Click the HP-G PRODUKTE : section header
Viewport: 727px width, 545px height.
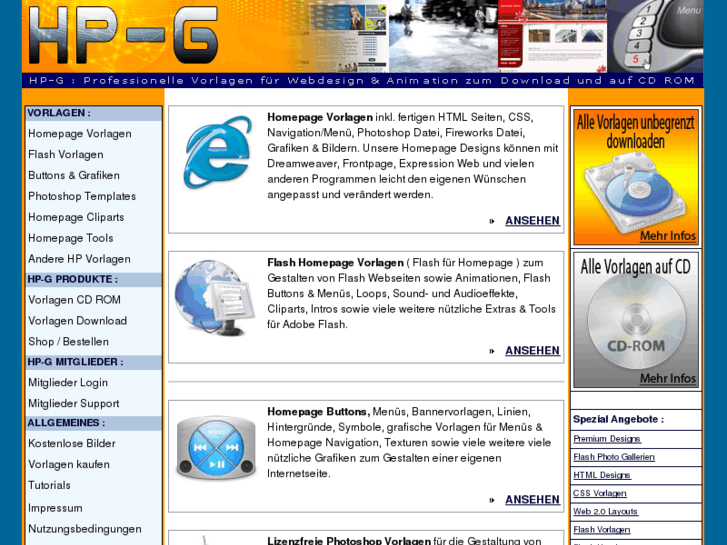click(x=93, y=279)
